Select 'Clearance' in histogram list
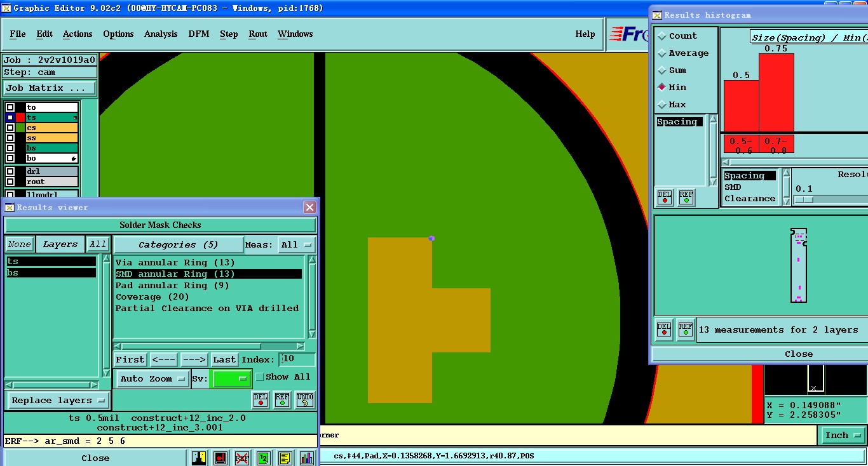 pos(750,199)
